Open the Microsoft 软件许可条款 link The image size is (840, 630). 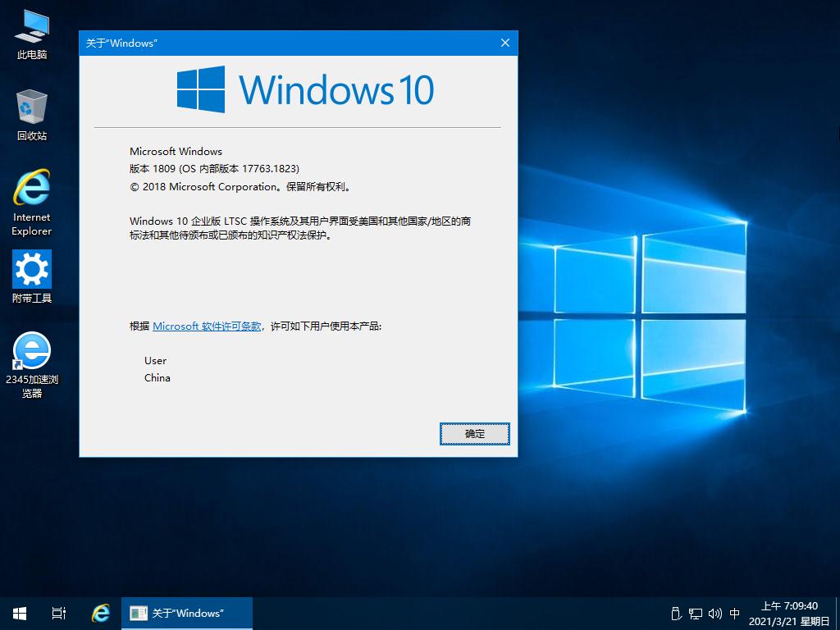click(207, 326)
